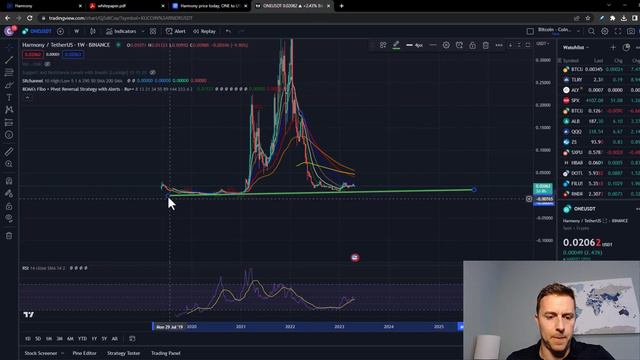Set range to YTD
The image size is (640, 360).
pos(82,339)
